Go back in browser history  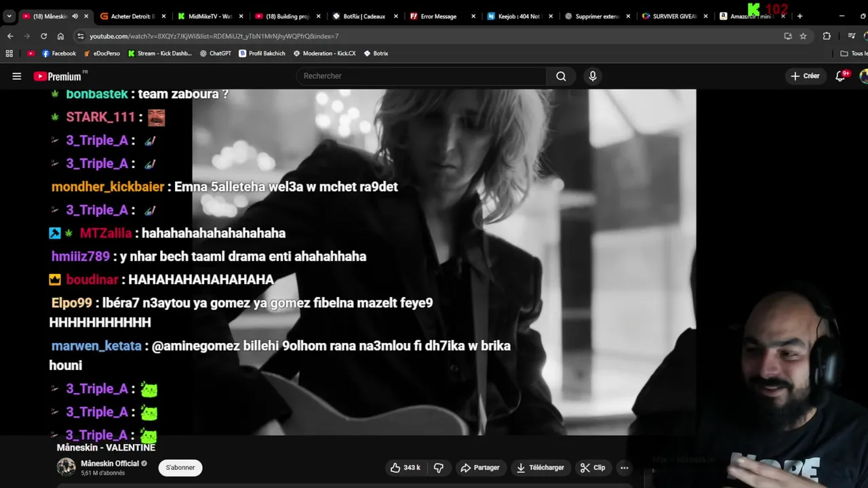coord(10,36)
